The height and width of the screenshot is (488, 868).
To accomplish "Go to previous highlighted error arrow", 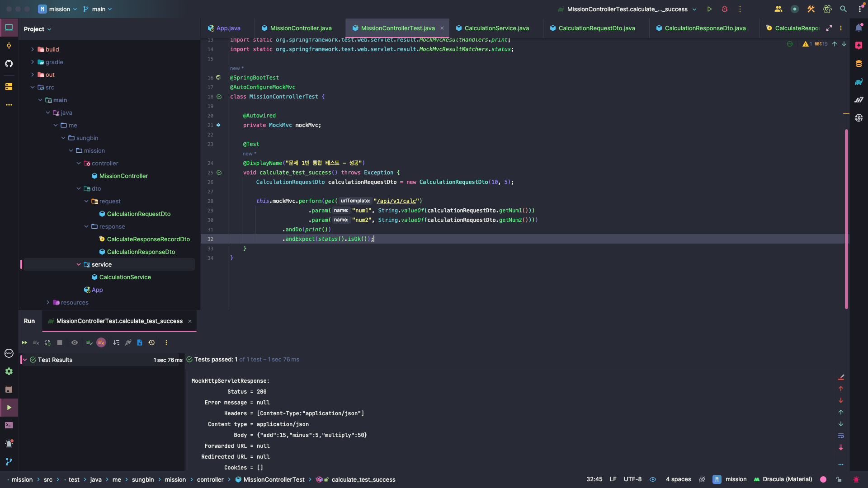I will (x=835, y=44).
